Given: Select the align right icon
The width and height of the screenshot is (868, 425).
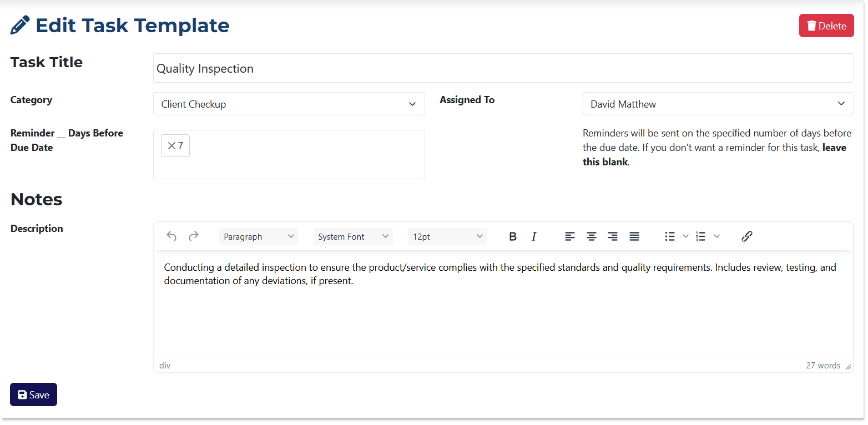Looking at the screenshot, I should (612, 236).
